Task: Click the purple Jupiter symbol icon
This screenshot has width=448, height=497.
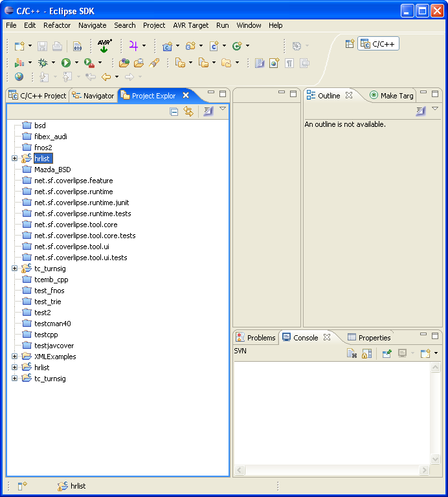Action: click(x=133, y=46)
